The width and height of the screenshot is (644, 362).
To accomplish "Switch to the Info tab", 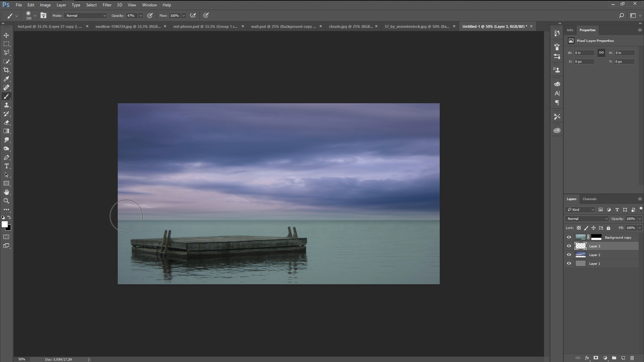I will tap(570, 30).
